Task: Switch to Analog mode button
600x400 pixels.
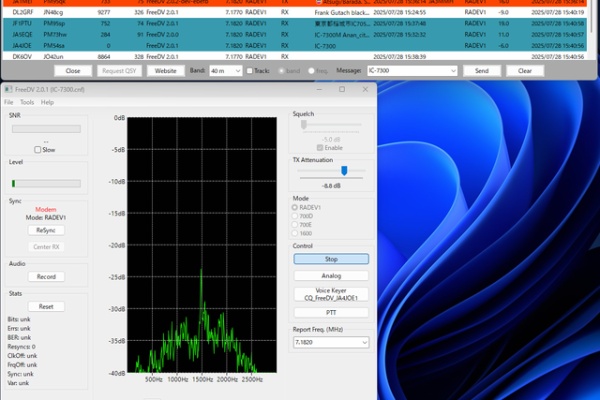Action: pos(331,276)
